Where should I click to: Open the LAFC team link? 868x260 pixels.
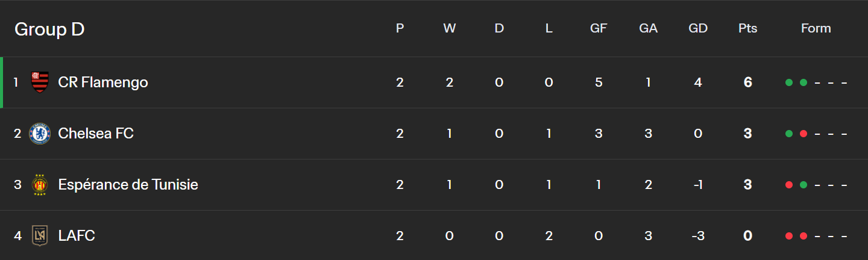(77, 236)
